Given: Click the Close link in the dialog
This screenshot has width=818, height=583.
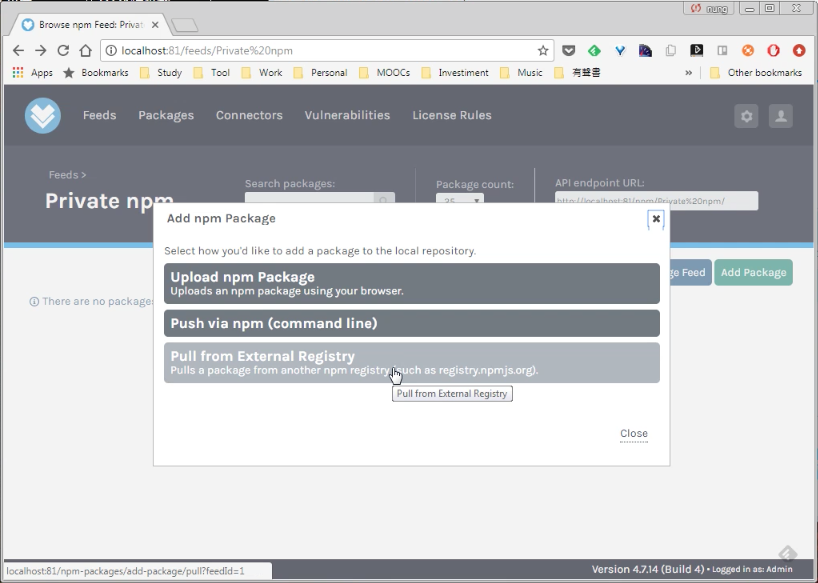Looking at the screenshot, I should pos(634,434).
